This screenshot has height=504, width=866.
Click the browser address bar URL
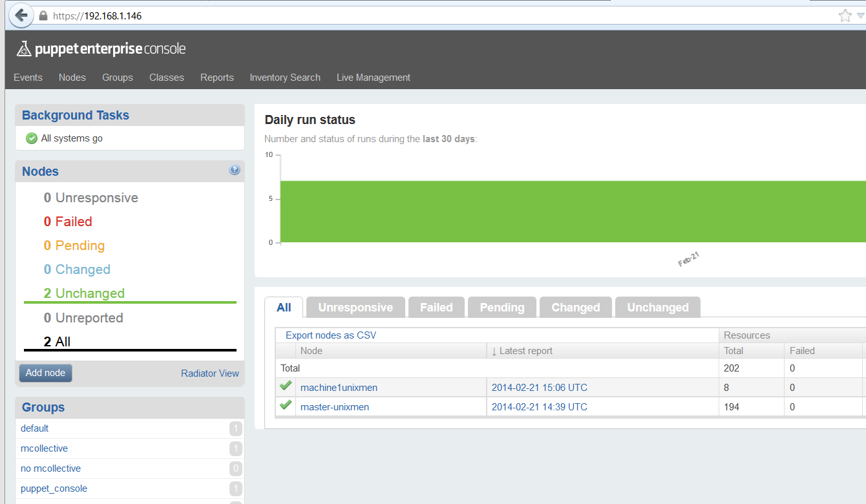click(x=97, y=16)
